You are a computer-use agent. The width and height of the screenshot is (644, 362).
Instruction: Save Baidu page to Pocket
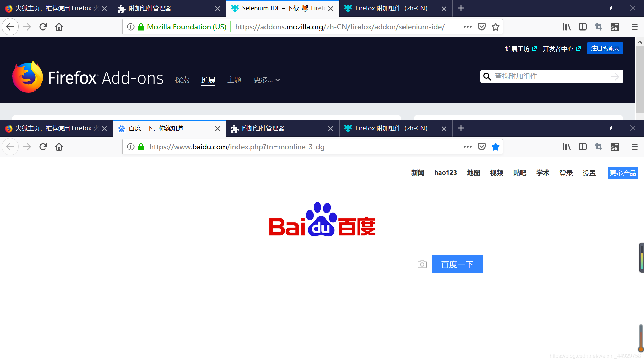[482, 147]
